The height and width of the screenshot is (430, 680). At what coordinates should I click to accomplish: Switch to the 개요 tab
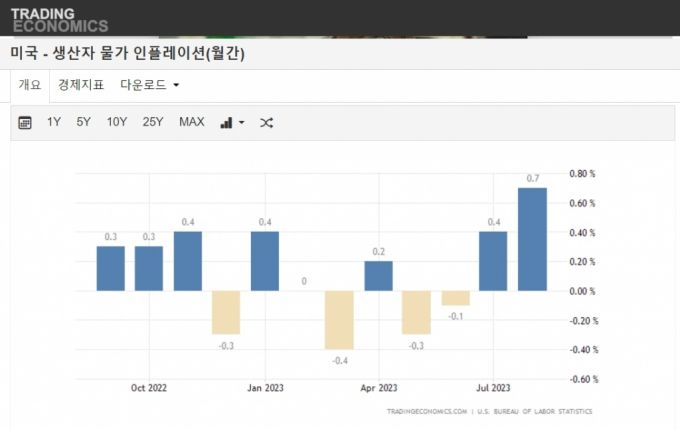tap(30, 85)
